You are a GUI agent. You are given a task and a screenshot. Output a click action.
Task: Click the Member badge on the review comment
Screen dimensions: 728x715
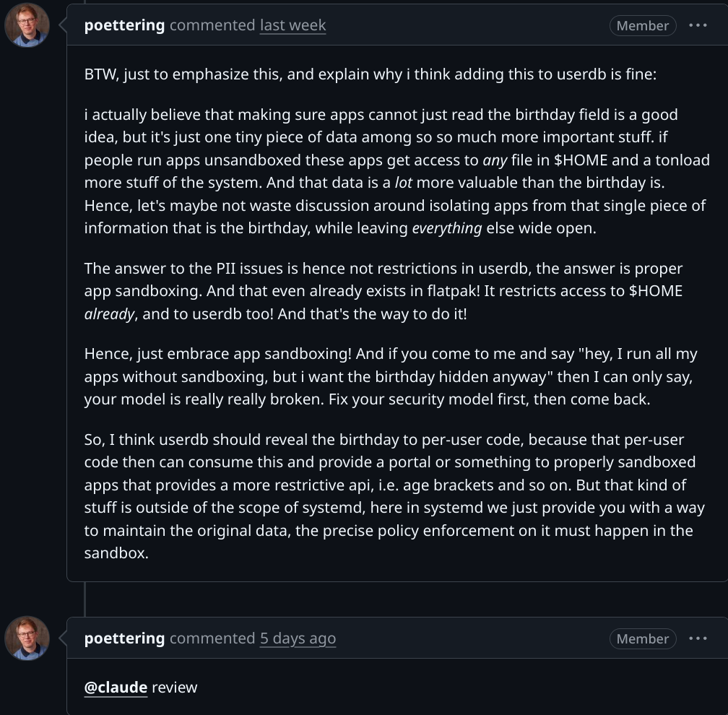pos(642,639)
